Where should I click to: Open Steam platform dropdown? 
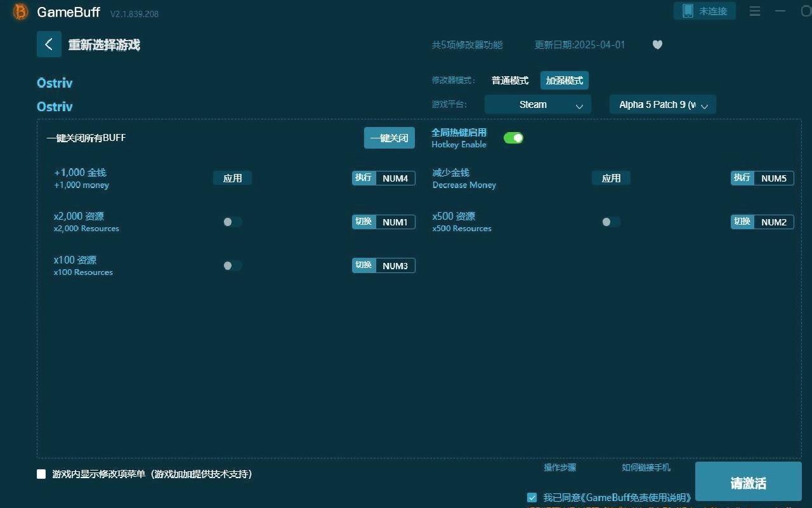tap(538, 105)
